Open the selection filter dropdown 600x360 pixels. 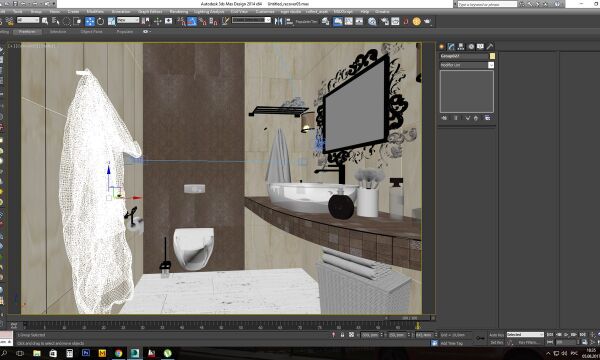pos(28,20)
